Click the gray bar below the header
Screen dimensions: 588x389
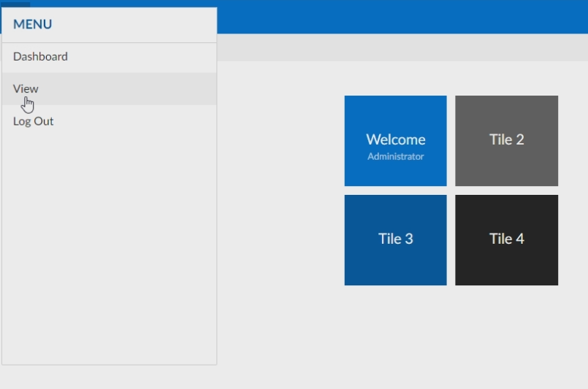click(x=402, y=47)
